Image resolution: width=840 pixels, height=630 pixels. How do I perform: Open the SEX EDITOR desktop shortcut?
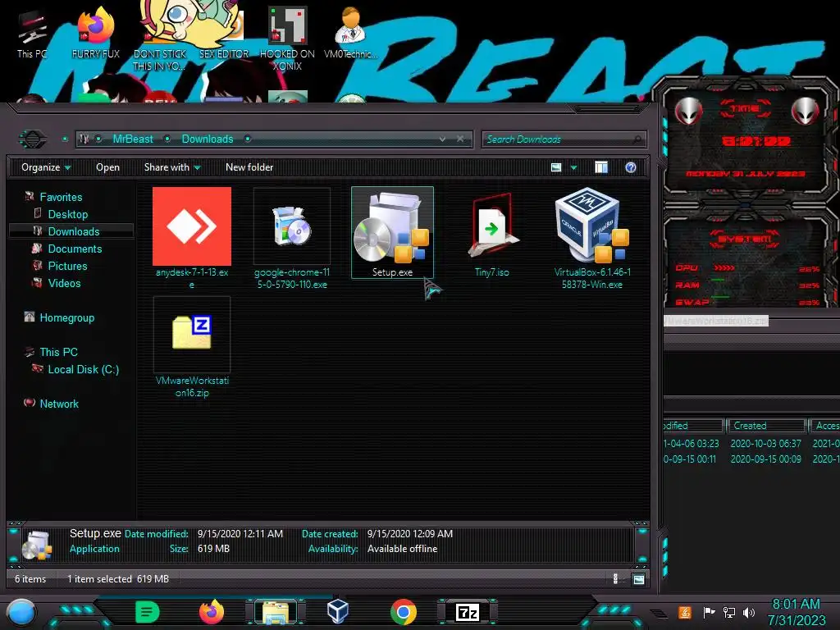tap(224, 33)
